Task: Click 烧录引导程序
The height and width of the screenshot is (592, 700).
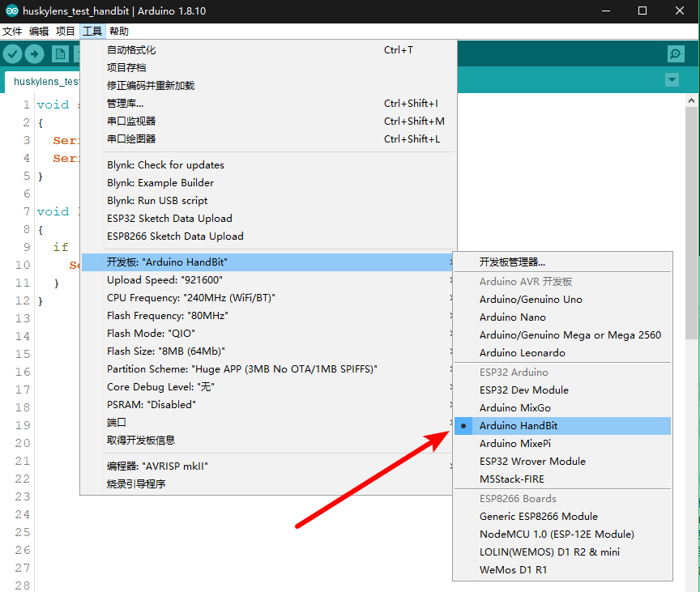Action: (x=268, y=484)
